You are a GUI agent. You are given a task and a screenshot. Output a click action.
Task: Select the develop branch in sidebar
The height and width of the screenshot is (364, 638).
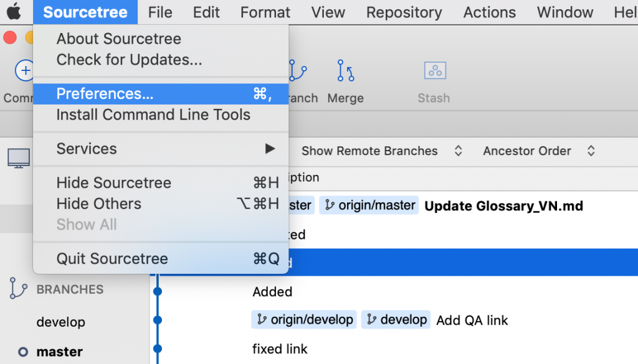61,322
